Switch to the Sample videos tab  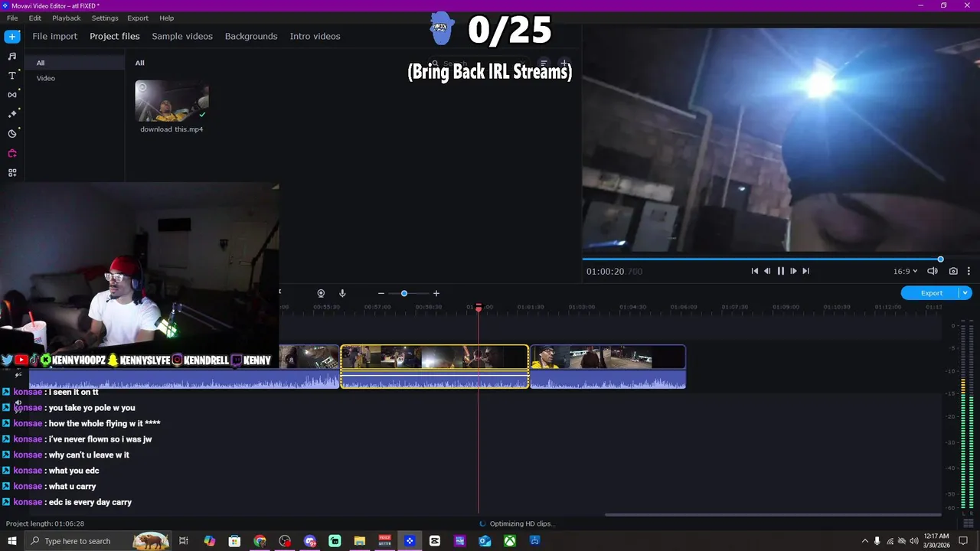click(x=182, y=36)
